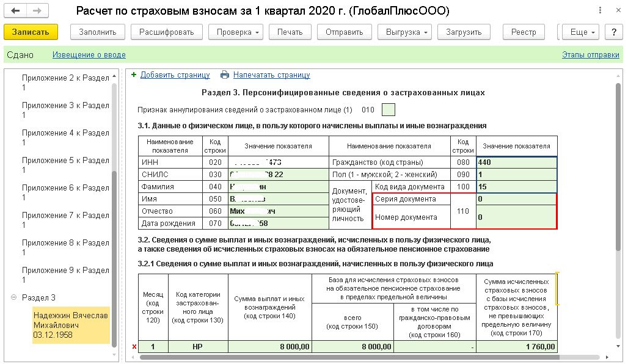Open help with the question mark button
628x364 pixels.
pyautogui.click(x=613, y=32)
